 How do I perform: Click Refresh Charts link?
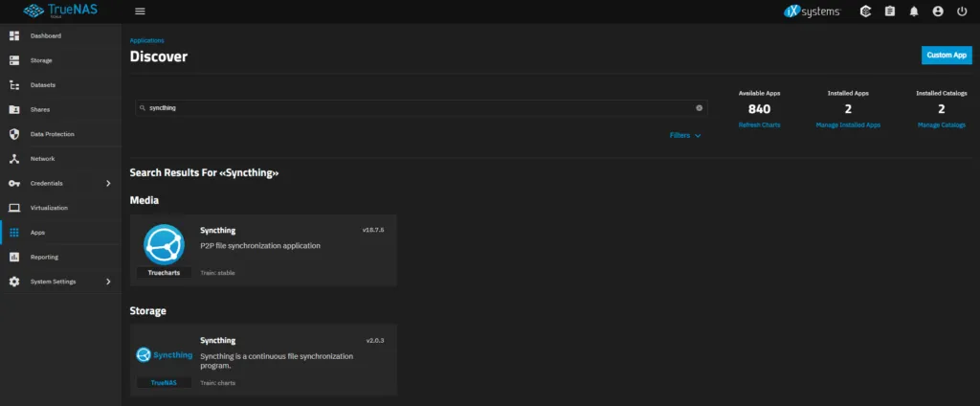759,125
